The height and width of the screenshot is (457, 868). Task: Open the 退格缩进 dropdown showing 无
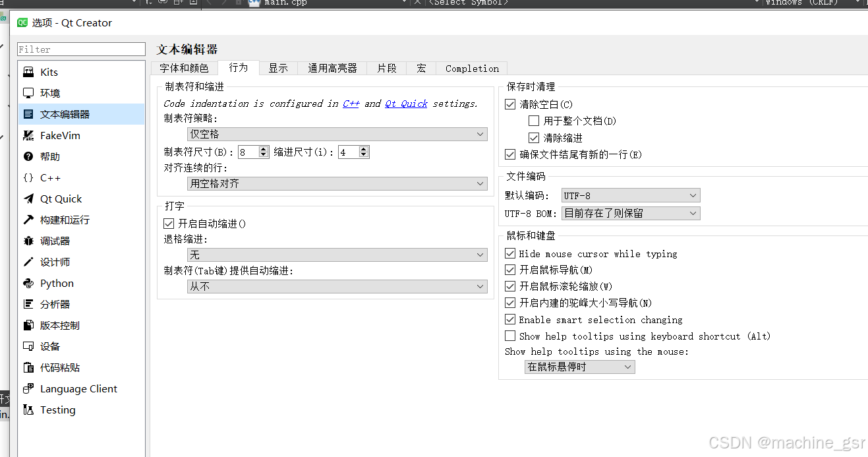pos(337,255)
